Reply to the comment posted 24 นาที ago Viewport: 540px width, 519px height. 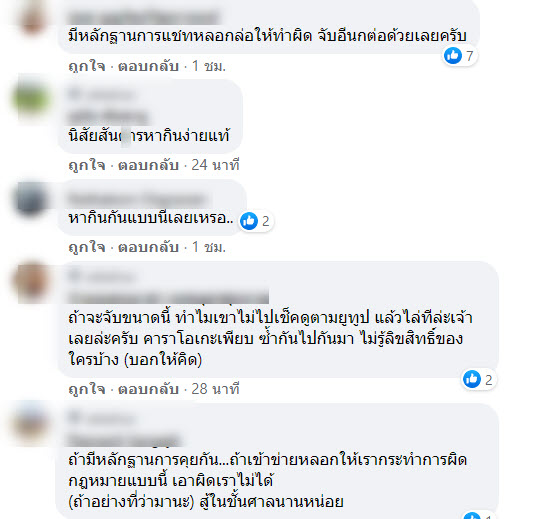[x=148, y=165]
